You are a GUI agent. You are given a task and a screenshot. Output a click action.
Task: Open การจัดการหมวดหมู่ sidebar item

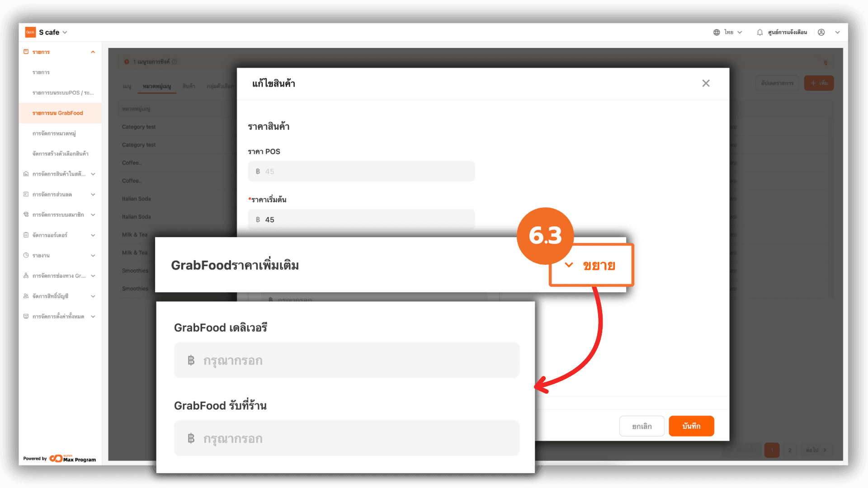pos(54,133)
